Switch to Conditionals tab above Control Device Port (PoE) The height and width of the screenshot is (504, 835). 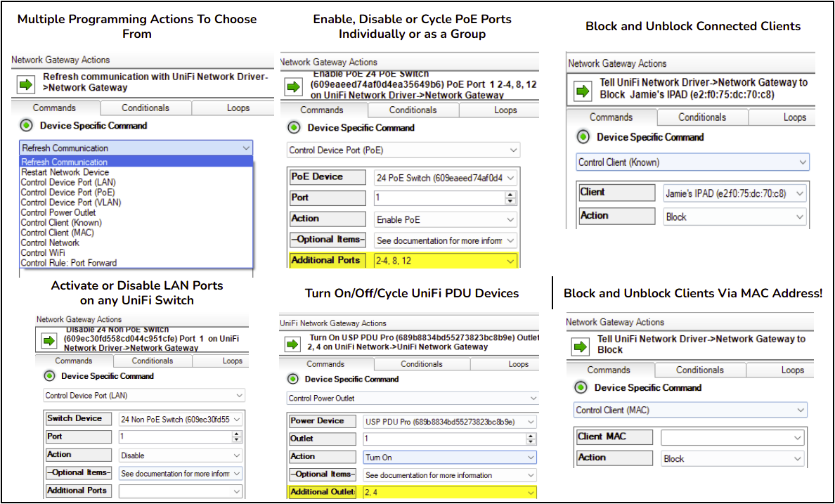[x=413, y=110]
